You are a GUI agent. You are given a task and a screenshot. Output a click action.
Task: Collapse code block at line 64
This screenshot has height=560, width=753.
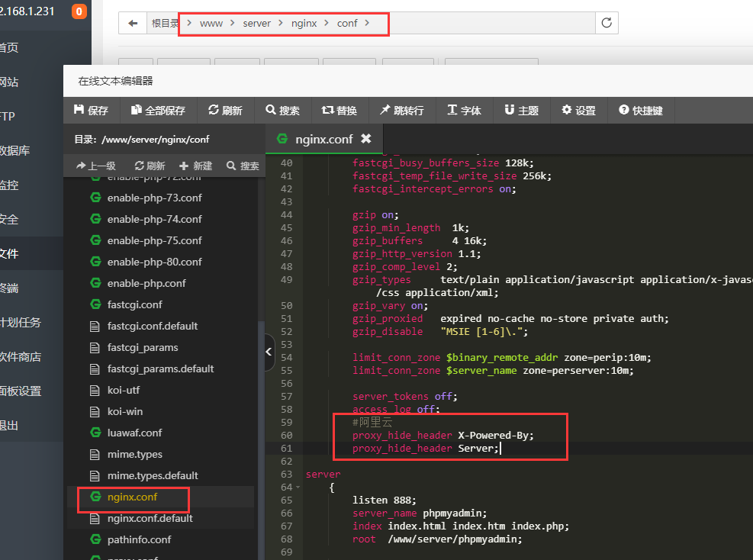click(298, 487)
